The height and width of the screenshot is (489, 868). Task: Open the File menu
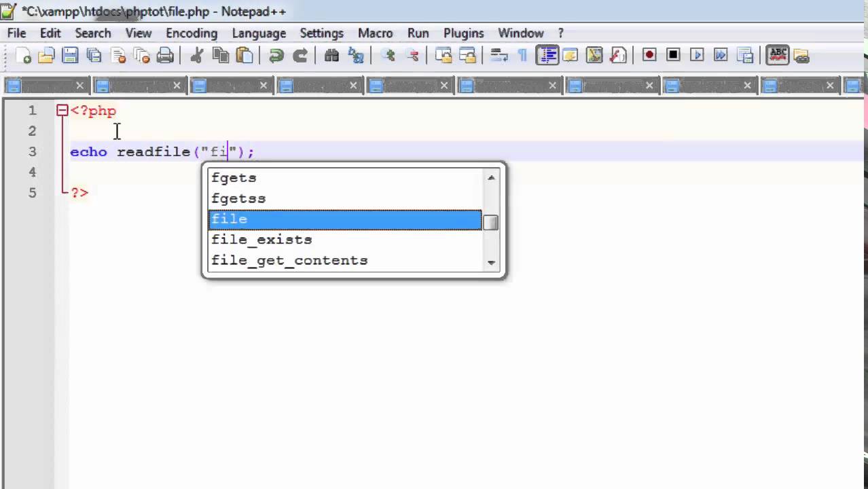coord(17,33)
